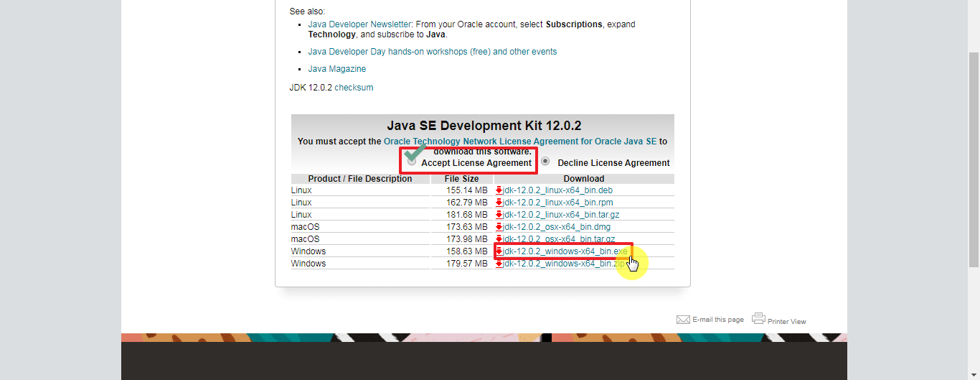Click download arrow icon for linux-x64_bin.tar.gz
Image resolution: width=980 pixels, height=380 pixels.
499,215
